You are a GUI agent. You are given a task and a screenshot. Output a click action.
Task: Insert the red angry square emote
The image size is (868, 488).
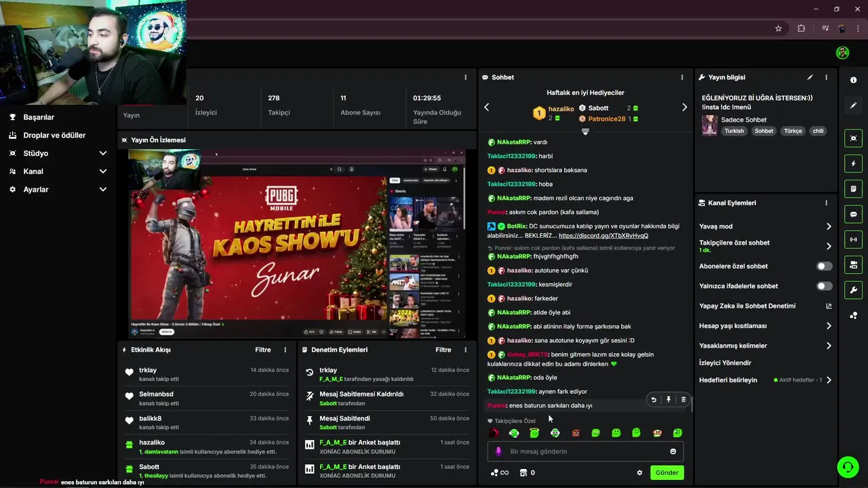pos(576,433)
